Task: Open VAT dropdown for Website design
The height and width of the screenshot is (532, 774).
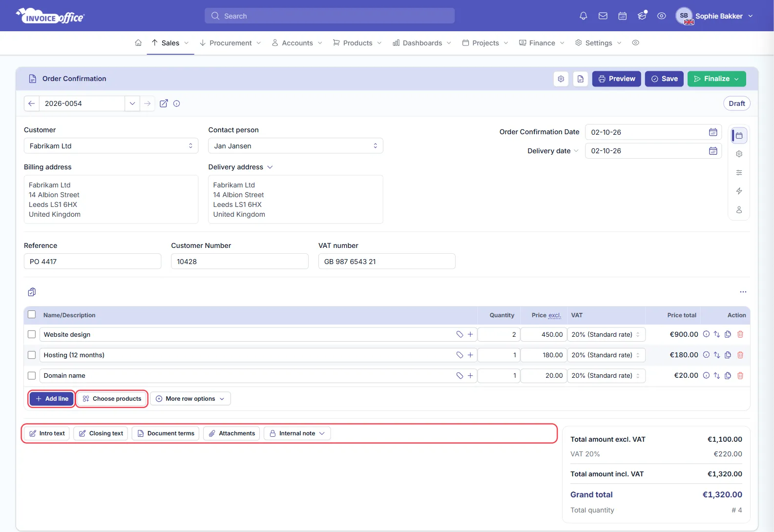Action: tap(606, 334)
